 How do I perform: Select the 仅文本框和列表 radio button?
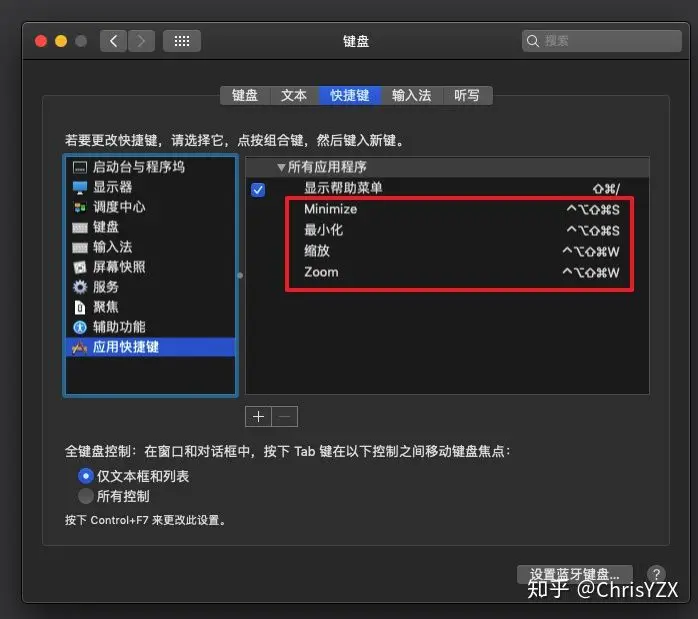(x=85, y=476)
